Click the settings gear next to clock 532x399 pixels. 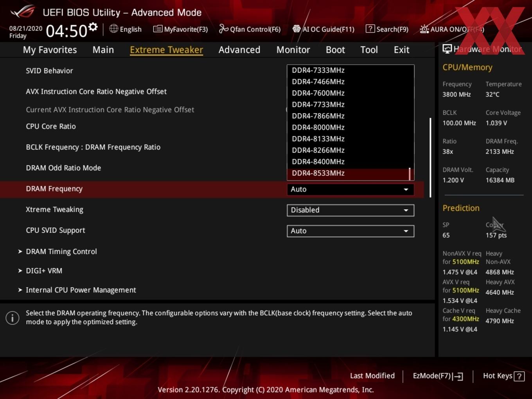tap(93, 27)
